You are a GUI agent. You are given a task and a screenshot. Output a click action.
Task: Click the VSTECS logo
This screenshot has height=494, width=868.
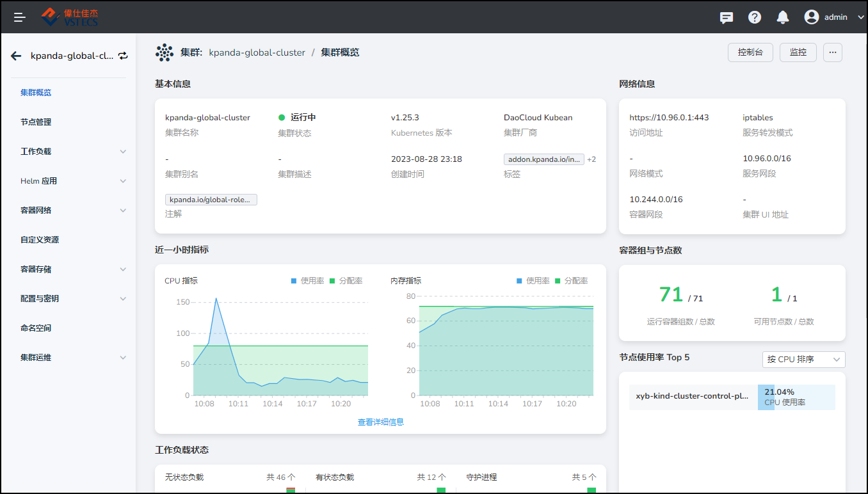pyautogui.click(x=70, y=17)
